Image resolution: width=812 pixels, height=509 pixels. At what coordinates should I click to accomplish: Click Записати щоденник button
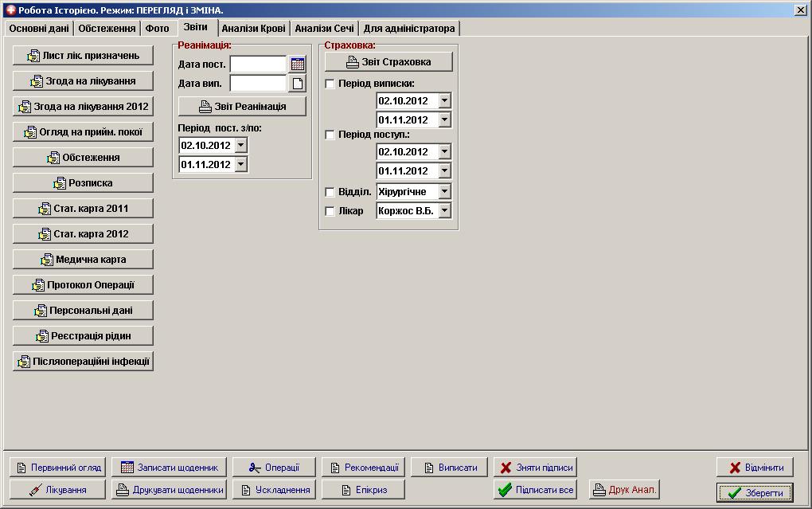tap(170, 468)
